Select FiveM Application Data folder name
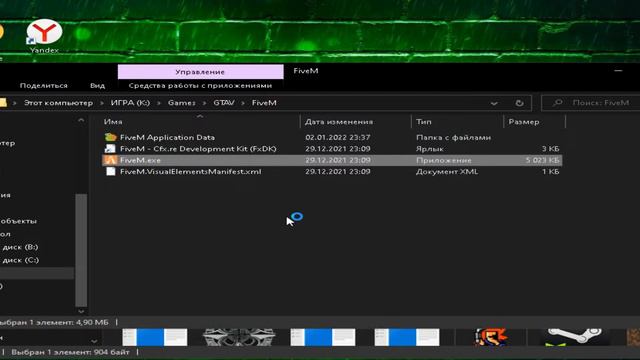 click(167, 137)
